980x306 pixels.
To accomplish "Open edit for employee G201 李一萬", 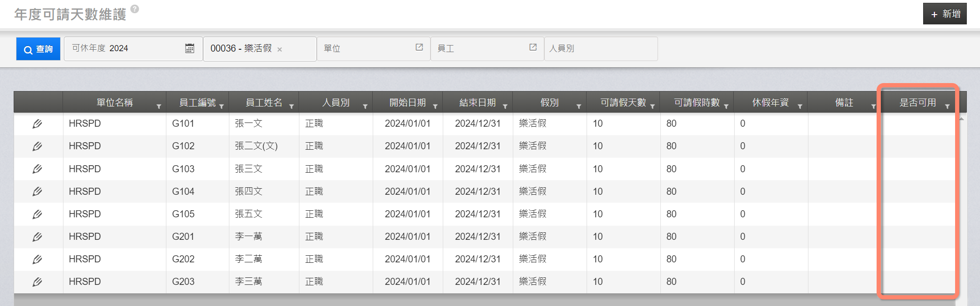I will [x=37, y=237].
